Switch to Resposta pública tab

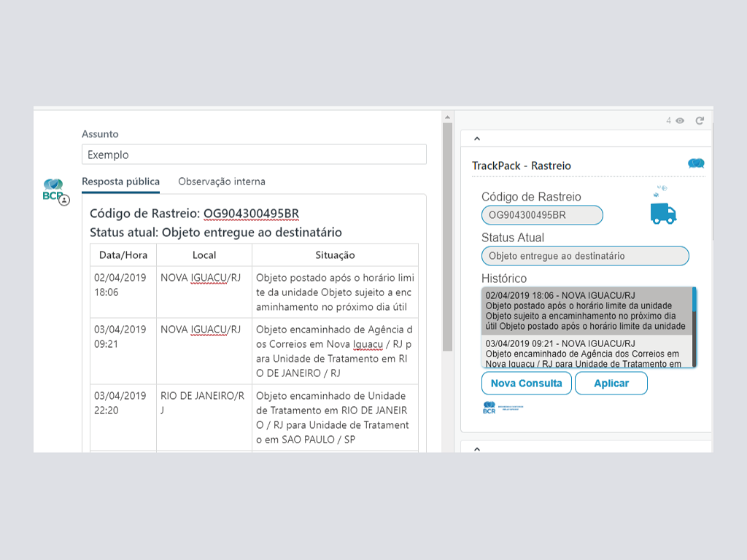click(120, 182)
